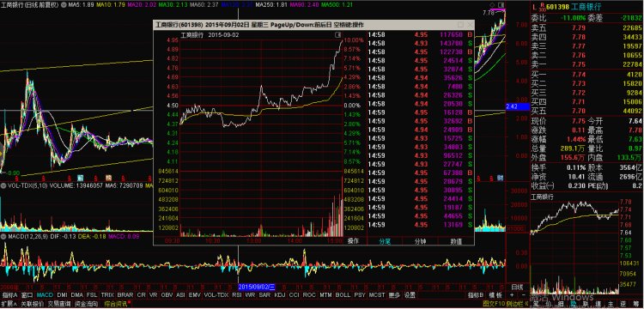Image resolution: width=644 pixels, height=309 pixels.
Task: Select the 分笔 tab in popup
Action: click(385, 241)
